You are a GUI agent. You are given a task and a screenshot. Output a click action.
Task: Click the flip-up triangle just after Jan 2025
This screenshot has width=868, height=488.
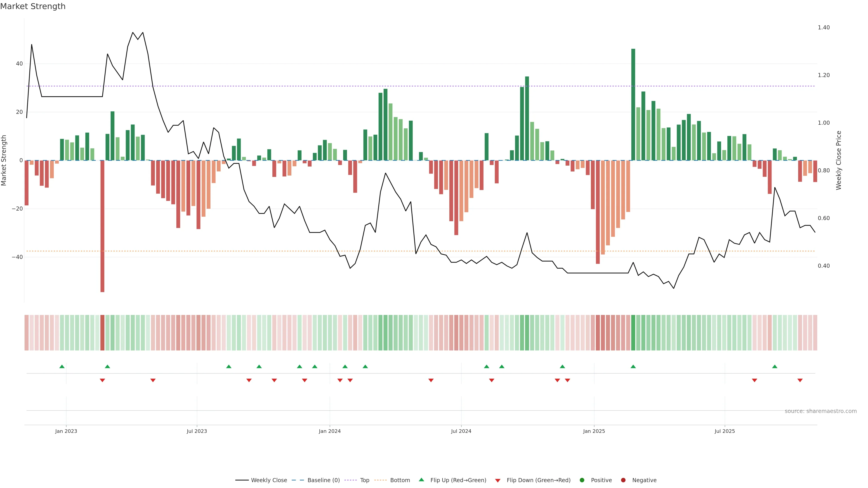[633, 366]
